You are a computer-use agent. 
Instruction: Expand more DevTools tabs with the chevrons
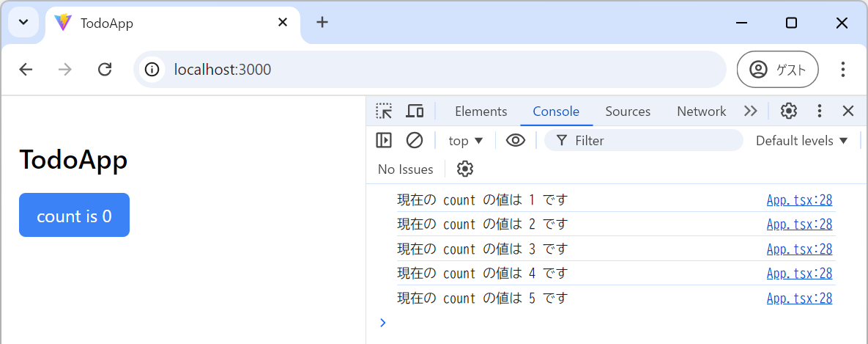point(750,111)
